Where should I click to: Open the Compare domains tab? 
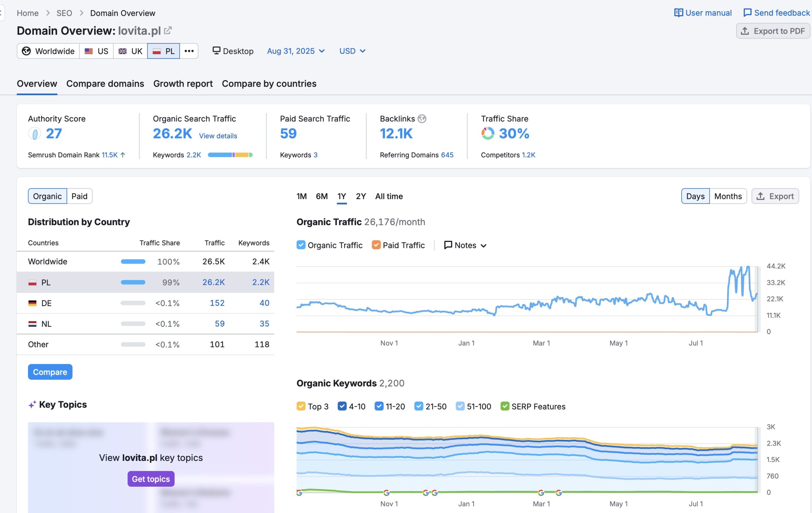tap(105, 84)
